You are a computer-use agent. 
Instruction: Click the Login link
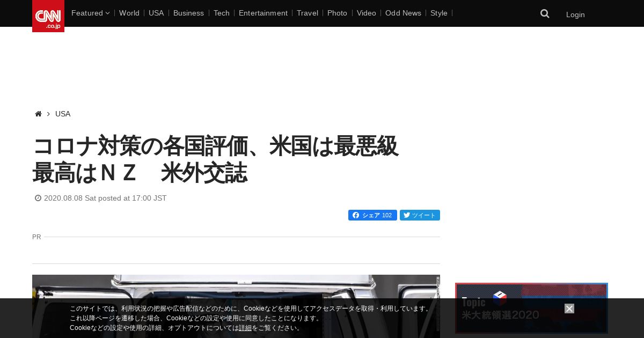click(575, 14)
